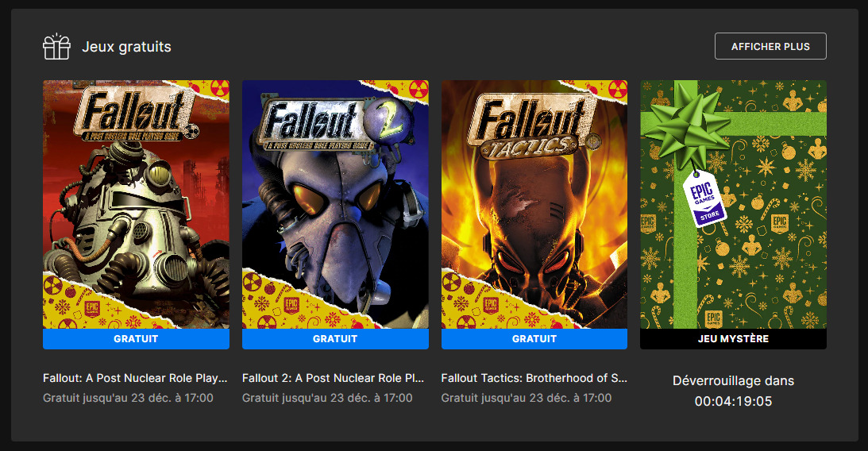Click the Epic Games badge on Fallout Tactics cover
The width and height of the screenshot is (868, 451).
tap(490, 306)
